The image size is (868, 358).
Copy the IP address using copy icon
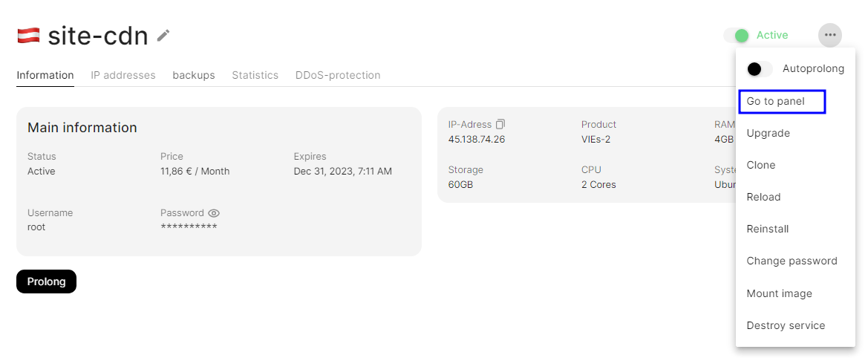click(x=500, y=124)
